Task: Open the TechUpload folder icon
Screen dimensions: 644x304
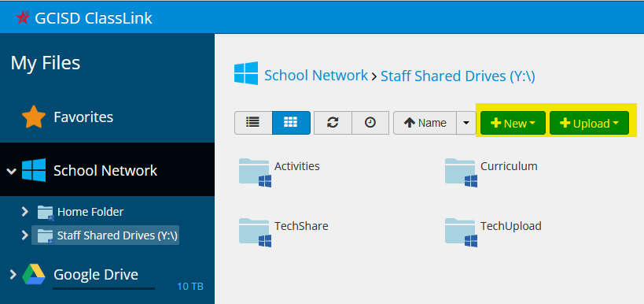Action: coord(462,232)
